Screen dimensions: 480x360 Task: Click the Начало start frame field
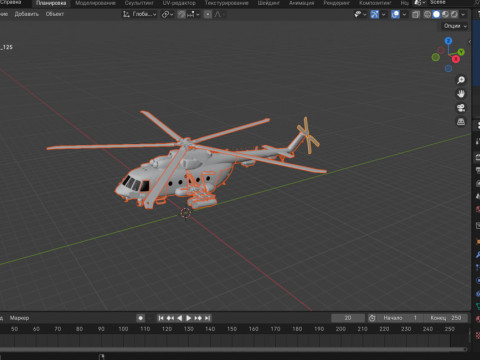(x=401, y=318)
